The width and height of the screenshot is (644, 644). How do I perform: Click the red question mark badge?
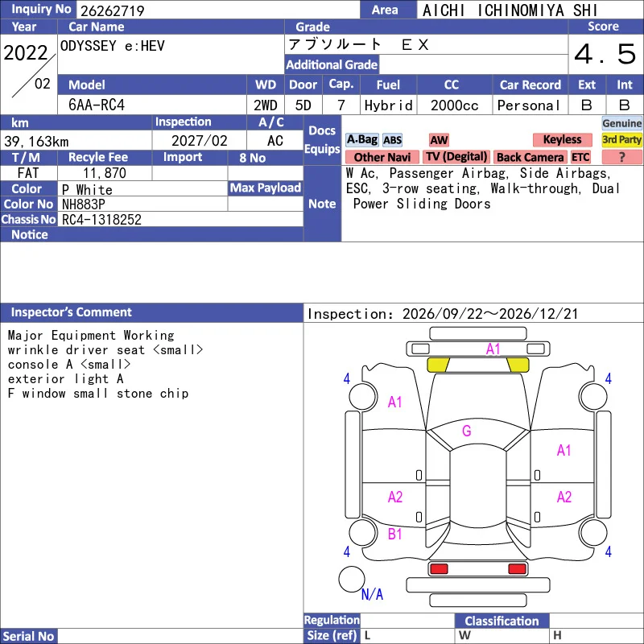[x=621, y=157]
